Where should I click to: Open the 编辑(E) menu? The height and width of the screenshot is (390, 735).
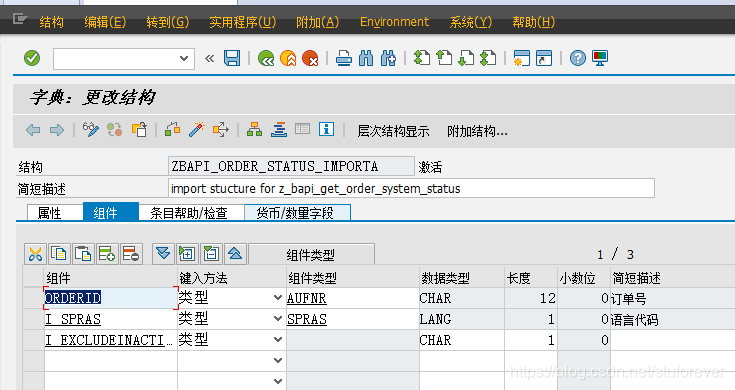coord(105,22)
